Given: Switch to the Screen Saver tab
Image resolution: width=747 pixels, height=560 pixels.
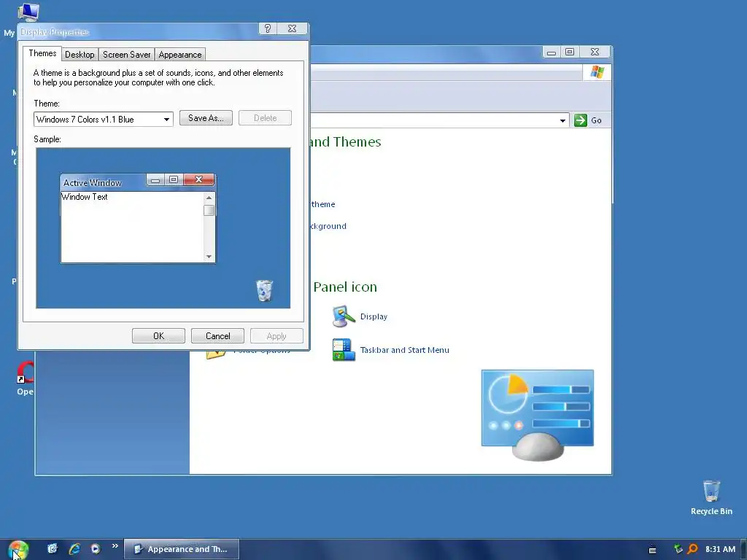Looking at the screenshot, I should pos(127,54).
